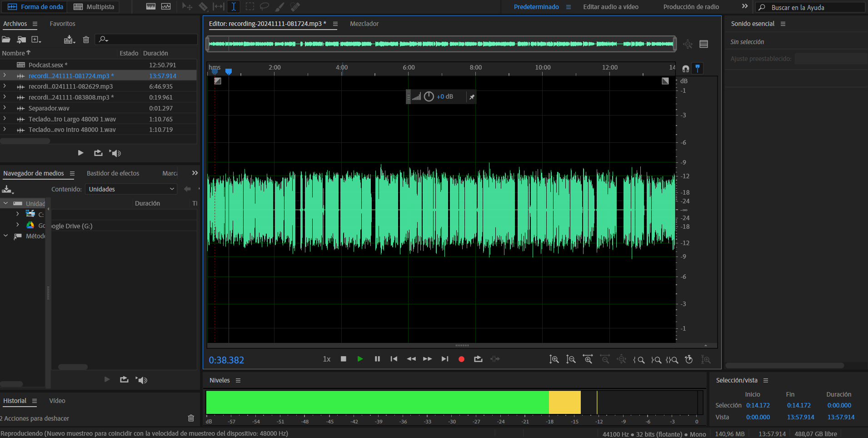The image size is (868, 438).
Task: Expand Separador.wav file row
Action: [5, 108]
